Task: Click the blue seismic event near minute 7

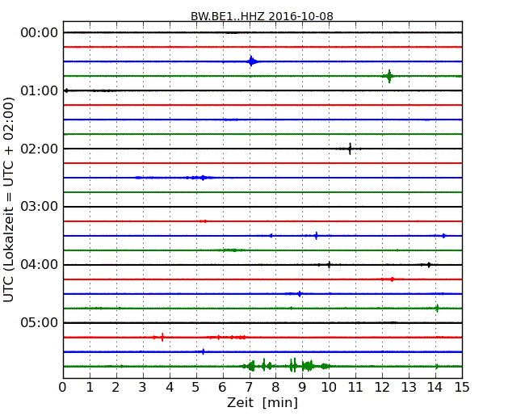Action: click(252, 61)
